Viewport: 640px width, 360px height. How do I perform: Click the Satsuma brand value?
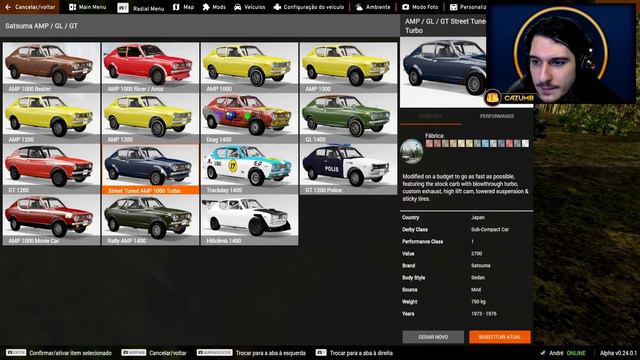480,266
